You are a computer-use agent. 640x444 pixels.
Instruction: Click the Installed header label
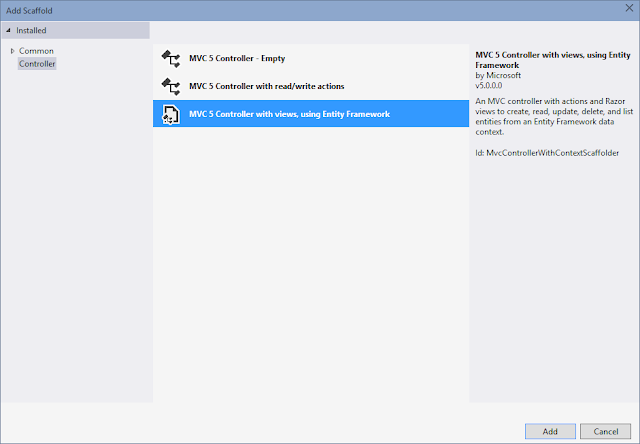31,31
